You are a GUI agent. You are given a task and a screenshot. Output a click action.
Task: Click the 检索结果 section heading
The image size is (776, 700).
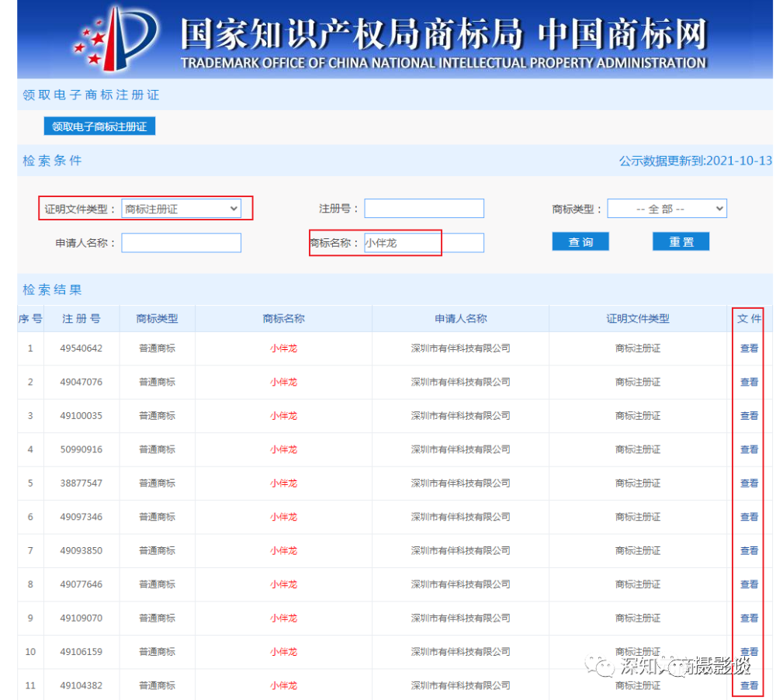(52, 289)
